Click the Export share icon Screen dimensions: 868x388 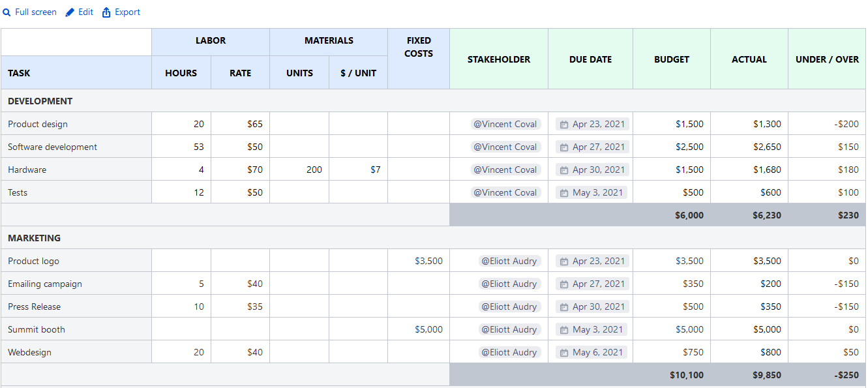click(106, 12)
